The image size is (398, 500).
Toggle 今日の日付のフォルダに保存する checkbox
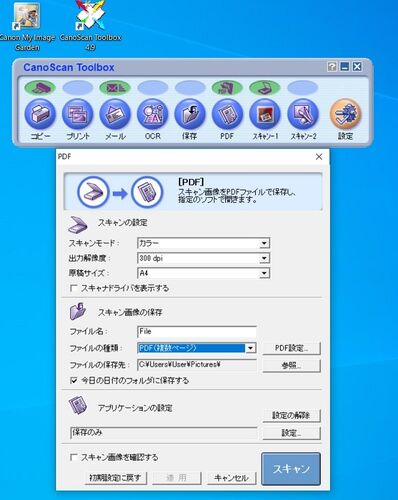pos(74,380)
